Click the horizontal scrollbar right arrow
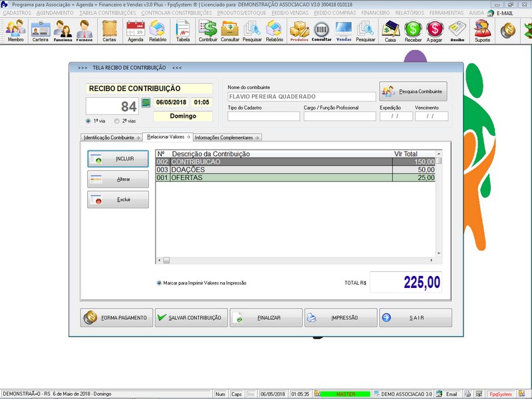This screenshot has width=532, height=399. point(431,260)
